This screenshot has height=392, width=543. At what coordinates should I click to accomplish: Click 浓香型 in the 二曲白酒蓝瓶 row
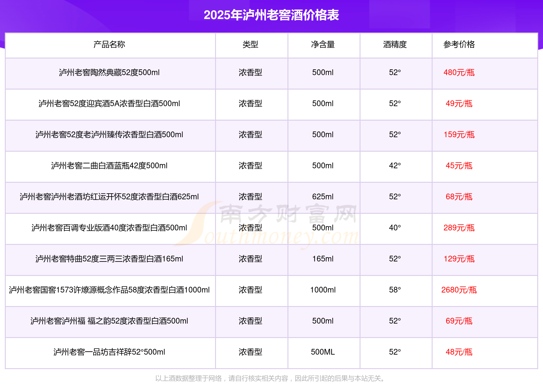click(250, 166)
